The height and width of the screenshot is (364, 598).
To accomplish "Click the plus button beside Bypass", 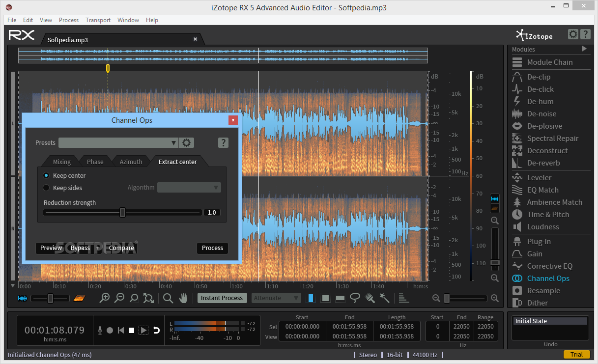I will (98, 248).
